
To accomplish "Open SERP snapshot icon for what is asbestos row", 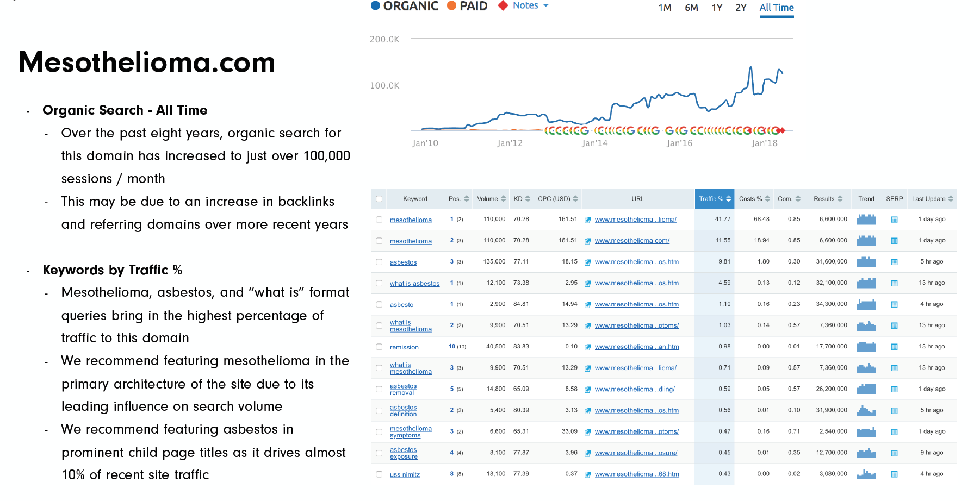I will click(894, 283).
